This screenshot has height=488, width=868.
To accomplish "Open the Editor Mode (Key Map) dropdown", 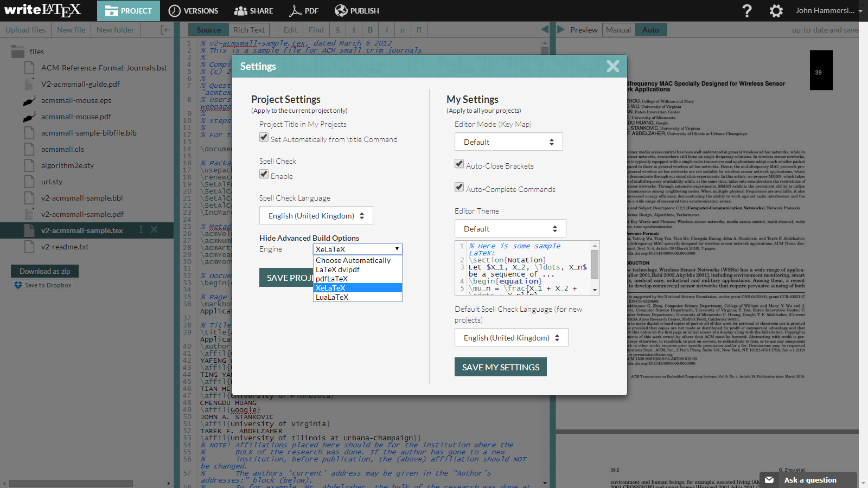I will click(x=509, y=142).
